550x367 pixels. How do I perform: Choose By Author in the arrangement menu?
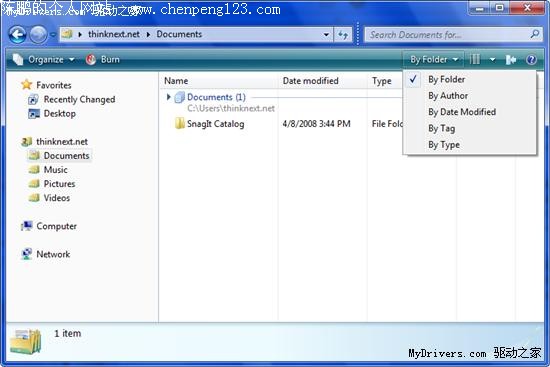click(x=470, y=96)
